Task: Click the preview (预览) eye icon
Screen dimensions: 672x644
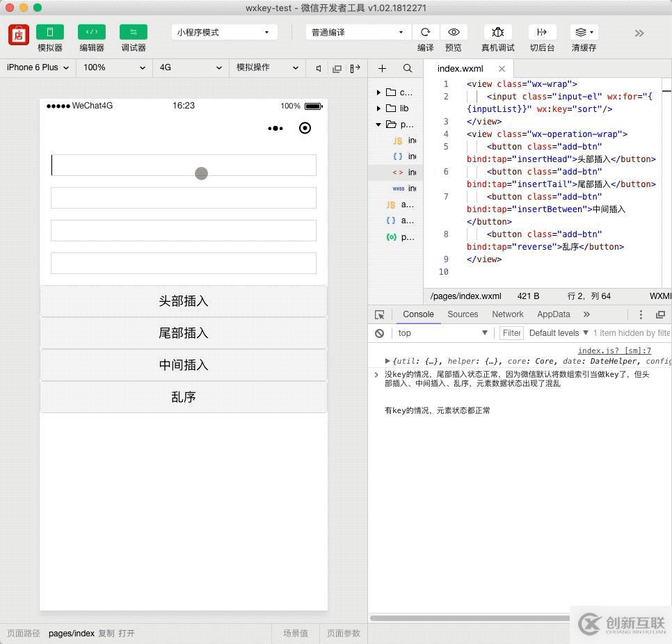Action: click(454, 32)
